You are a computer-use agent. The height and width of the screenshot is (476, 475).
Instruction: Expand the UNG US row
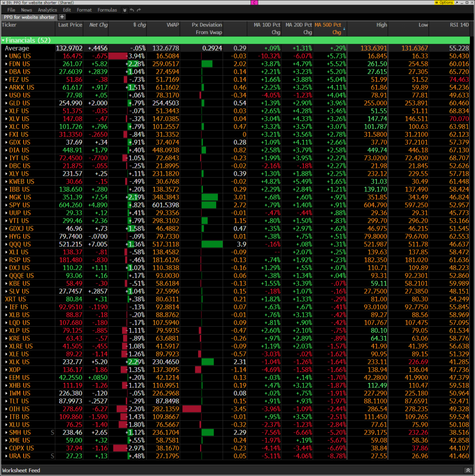[x=6, y=56]
